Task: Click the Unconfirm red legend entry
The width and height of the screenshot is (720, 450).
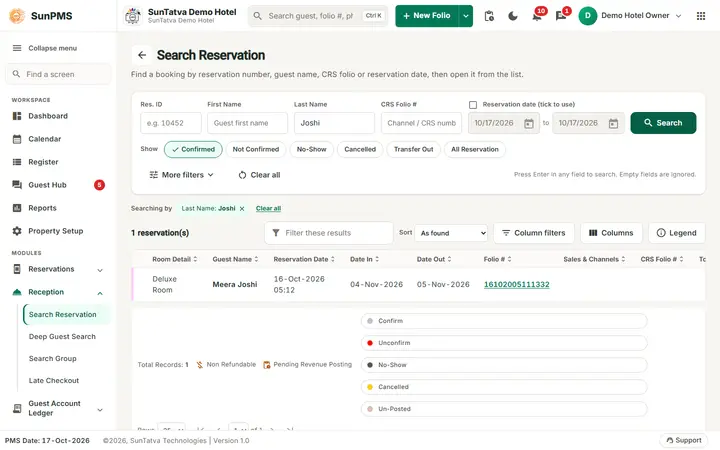Action: point(504,343)
